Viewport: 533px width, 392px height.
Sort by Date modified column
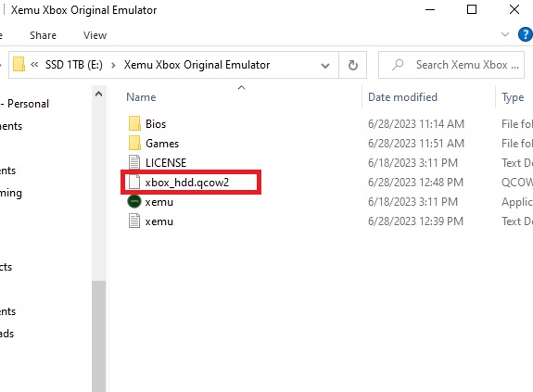click(402, 97)
